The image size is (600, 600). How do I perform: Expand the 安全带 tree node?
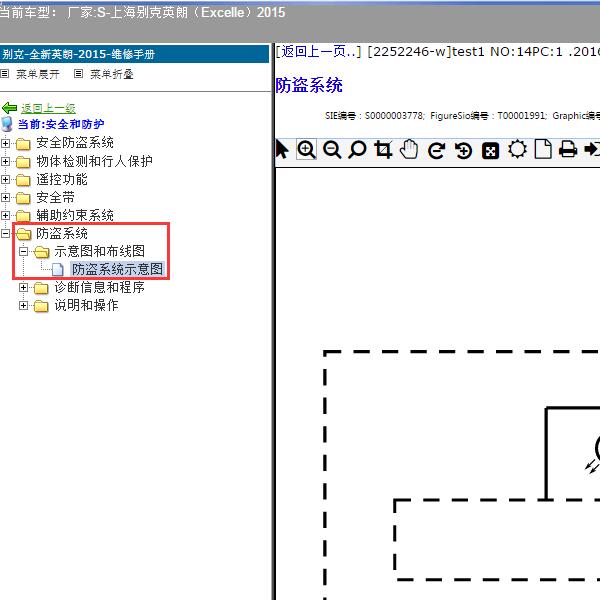pyautogui.click(x=5, y=197)
